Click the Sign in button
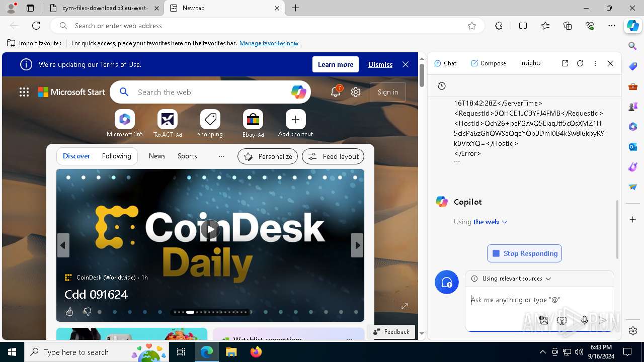Screen dimensions: 644x362 point(388,92)
